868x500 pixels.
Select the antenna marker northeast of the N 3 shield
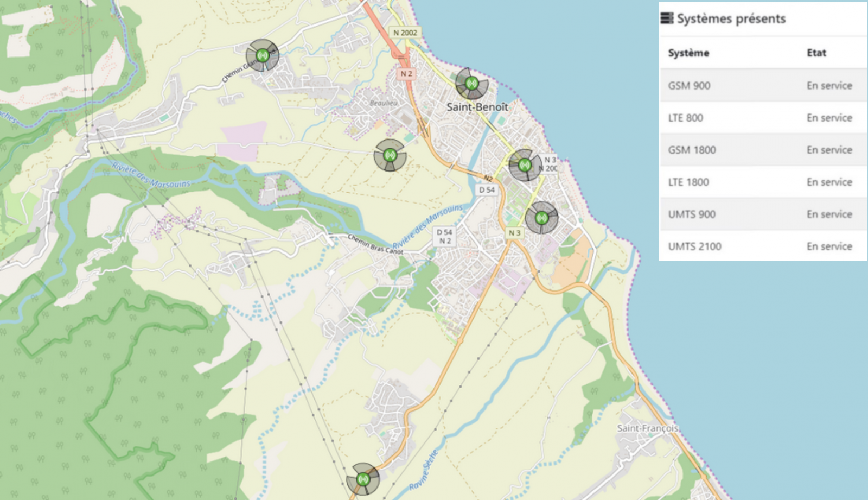(x=541, y=218)
